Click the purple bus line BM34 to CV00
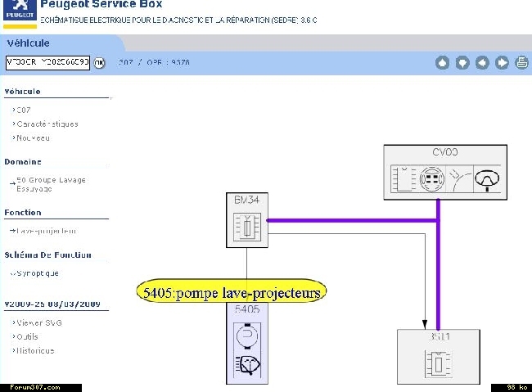 point(352,221)
